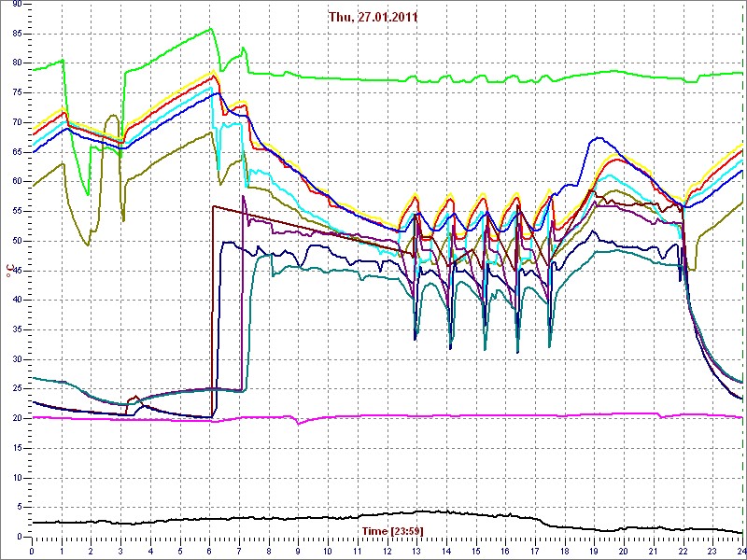Select the 45 label on the temperature axis
Screen dimensions: 747x560
tap(17, 271)
